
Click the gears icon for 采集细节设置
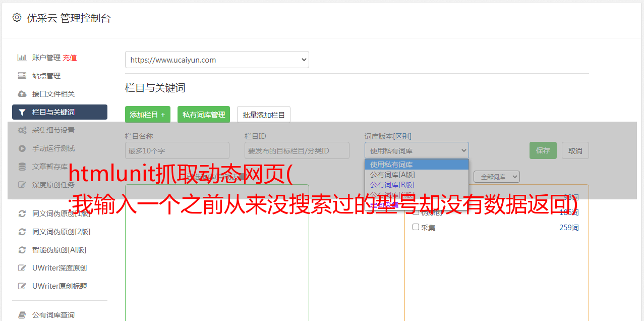coord(22,130)
